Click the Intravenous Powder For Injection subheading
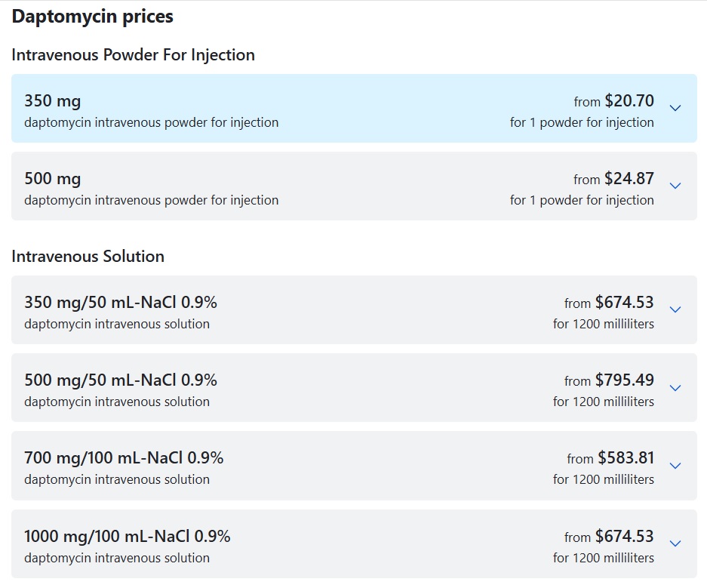Image resolution: width=707 pixels, height=588 pixels. pyautogui.click(x=133, y=54)
